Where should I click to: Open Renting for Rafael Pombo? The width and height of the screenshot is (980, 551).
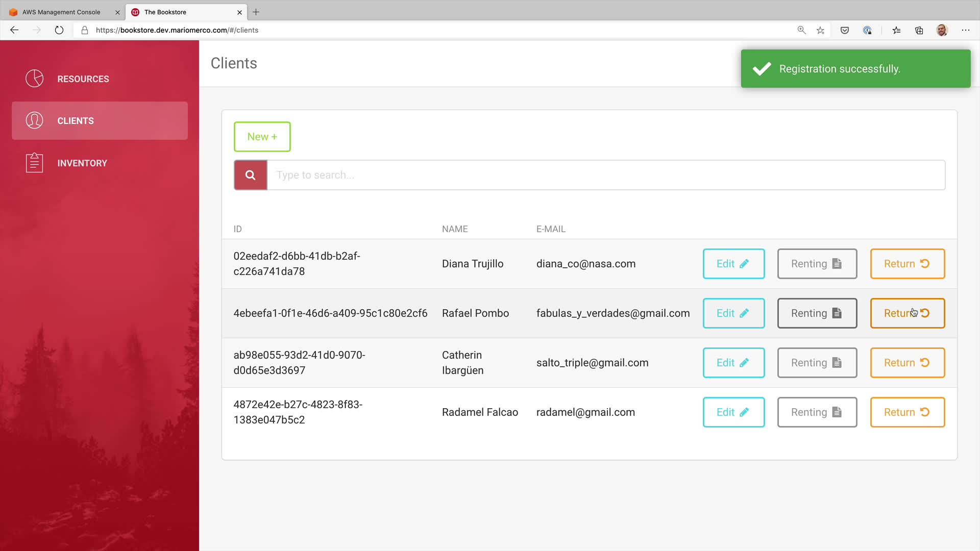pyautogui.click(x=816, y=313)
